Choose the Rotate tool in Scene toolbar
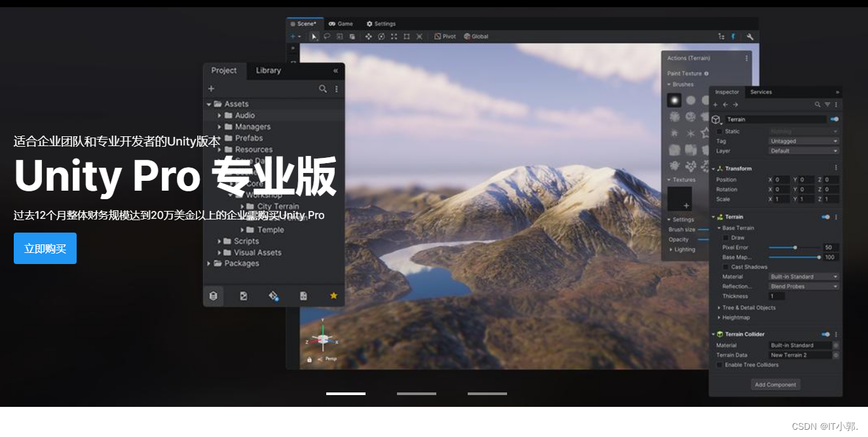The width and height of the screenshot is (868, 437). tap(381, 37)
